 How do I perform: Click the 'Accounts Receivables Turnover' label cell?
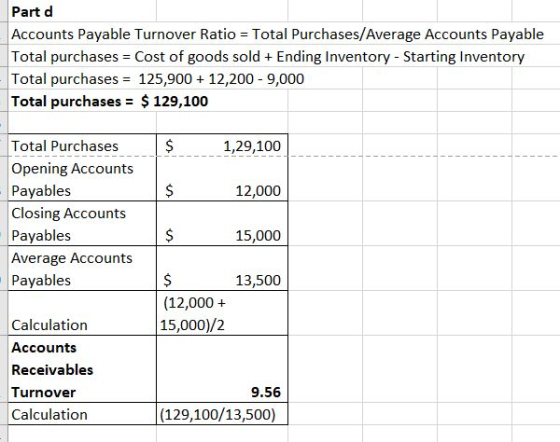point(82,370)
